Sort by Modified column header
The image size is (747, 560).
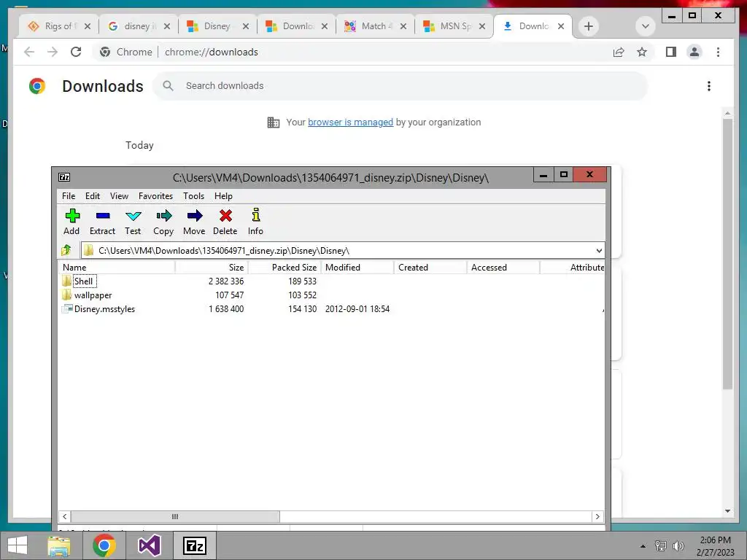point(357,268)
